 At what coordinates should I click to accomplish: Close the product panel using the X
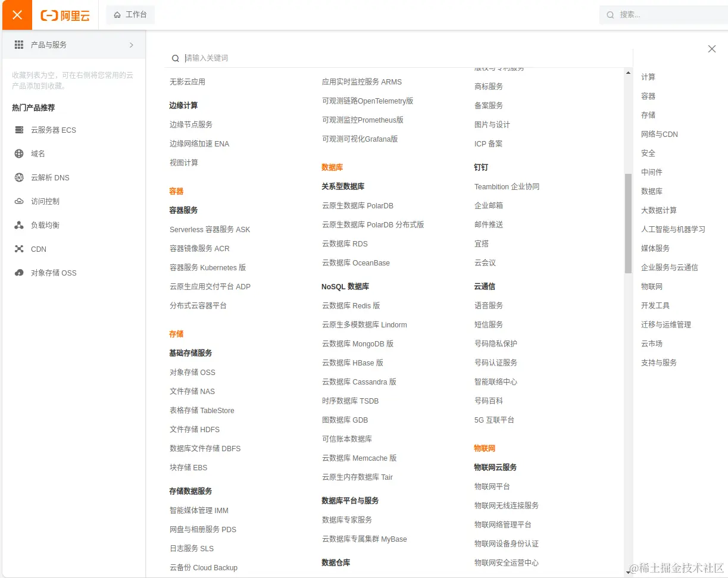click(x=712, y=49)
